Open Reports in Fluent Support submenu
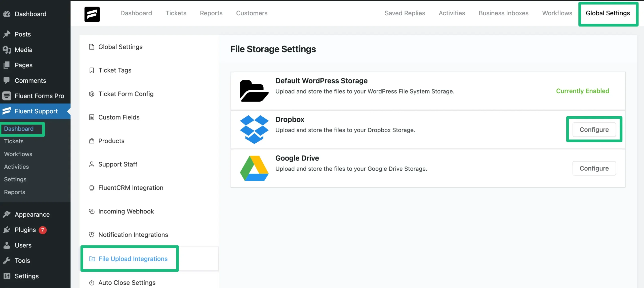This screenshot has width=644, height=288. coord(15,192)
